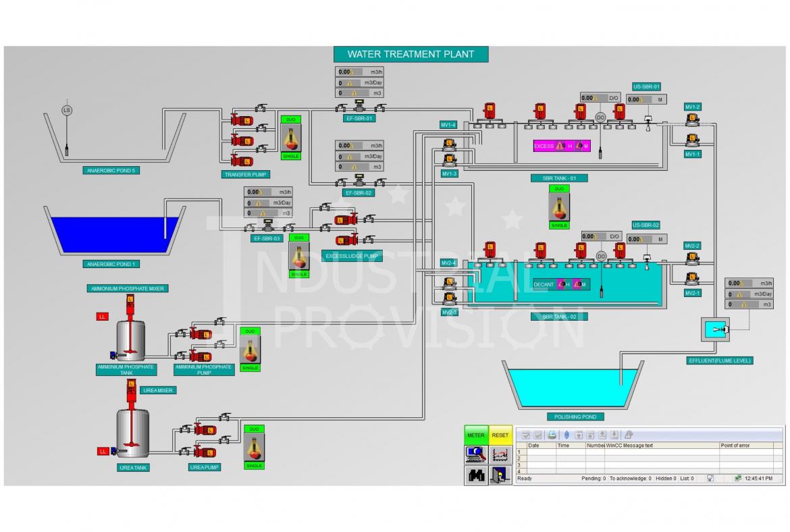
Task: Click the MV1-2 motorized valve icon
Action: point(692,119)
